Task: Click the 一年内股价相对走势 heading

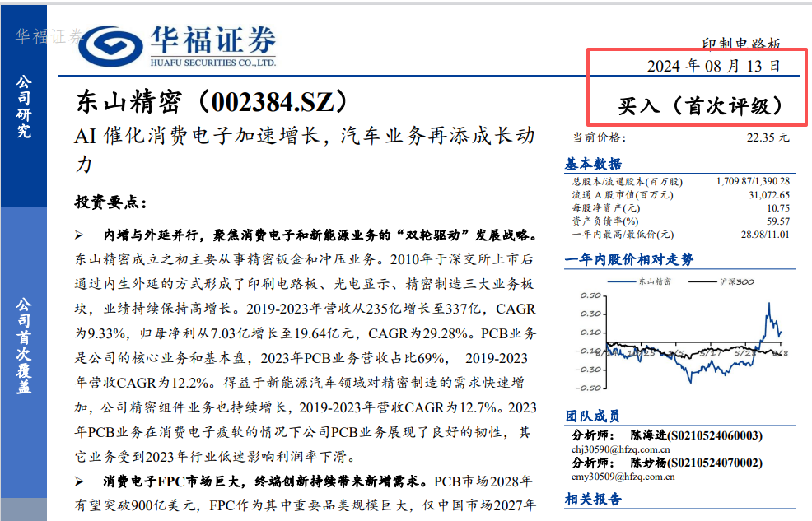Action: [x=629, y=258]
